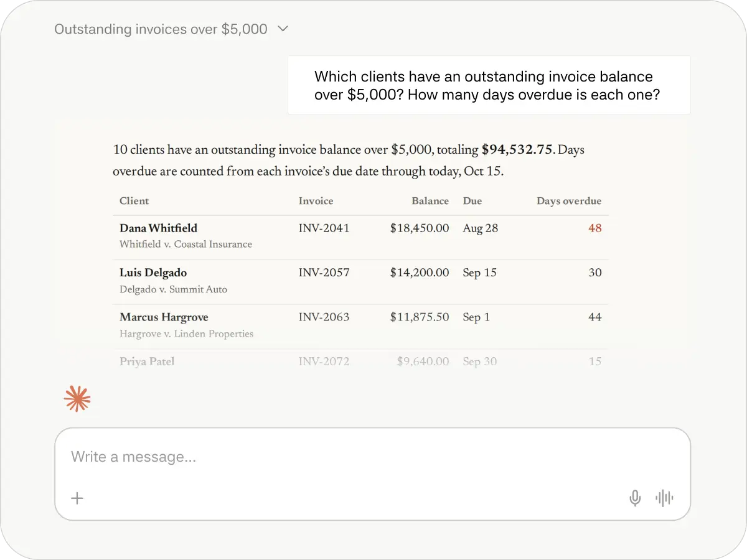Select case 'Whitfield v. Coastal Insurance'
Viewport: 747px width, 560px height.
click(x=186, y=245)
